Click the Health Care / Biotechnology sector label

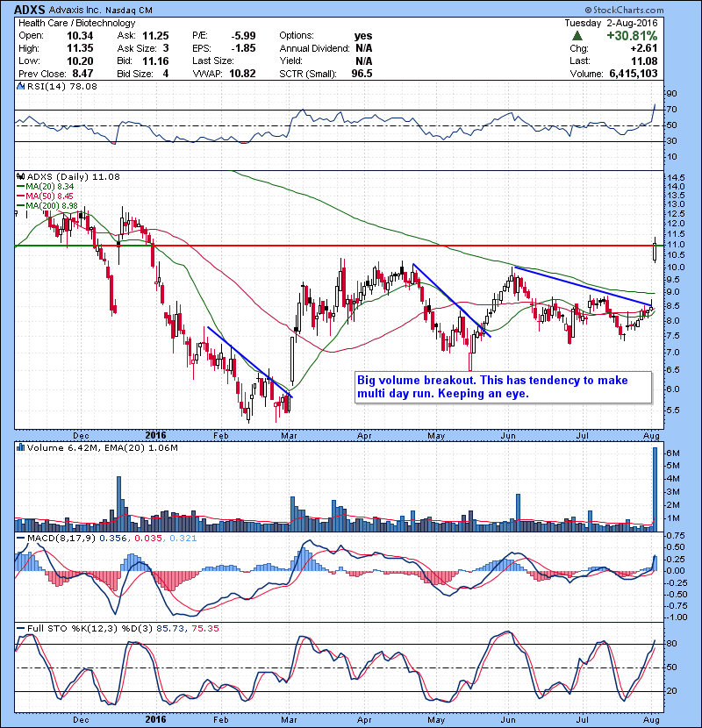click(x=77, y=23)
